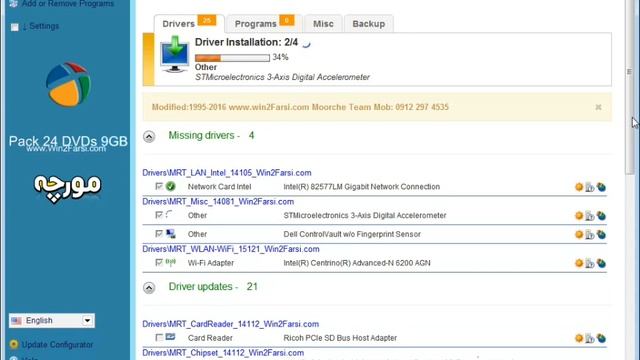Screen dimensions: 640x360
Task: Open the document icon in the Wi-Fi Adapter row
Action: pyautogui.click(x=590, y=264)
